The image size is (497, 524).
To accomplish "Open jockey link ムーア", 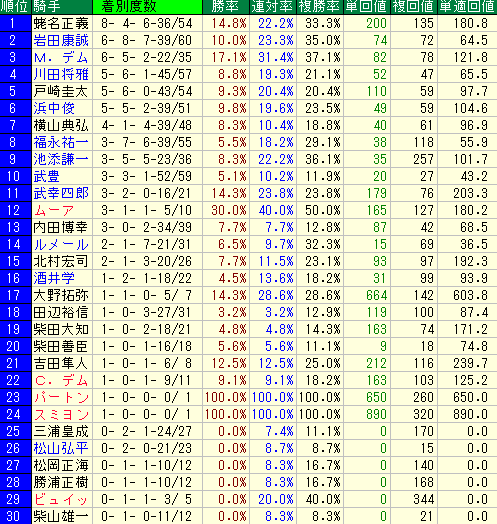I will (x=54, y=211).
